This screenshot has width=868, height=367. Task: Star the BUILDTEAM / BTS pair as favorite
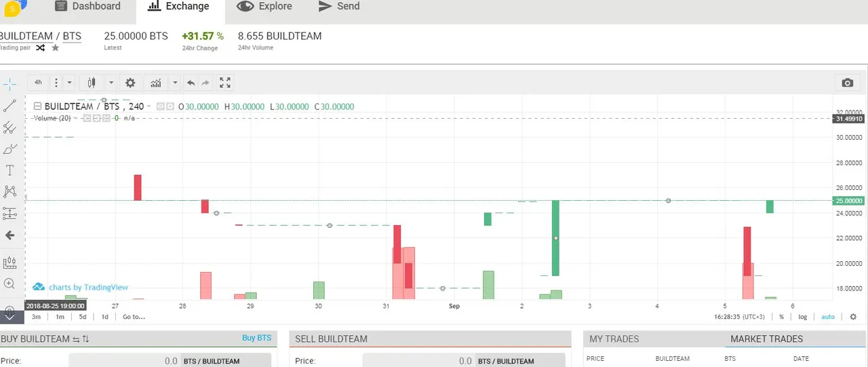point(56,48)
